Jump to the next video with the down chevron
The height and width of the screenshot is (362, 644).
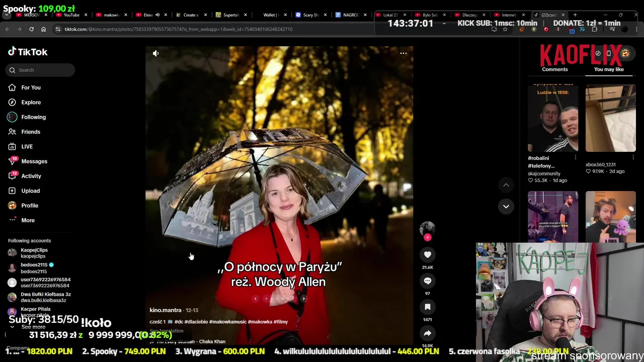(x=506, y=206)
